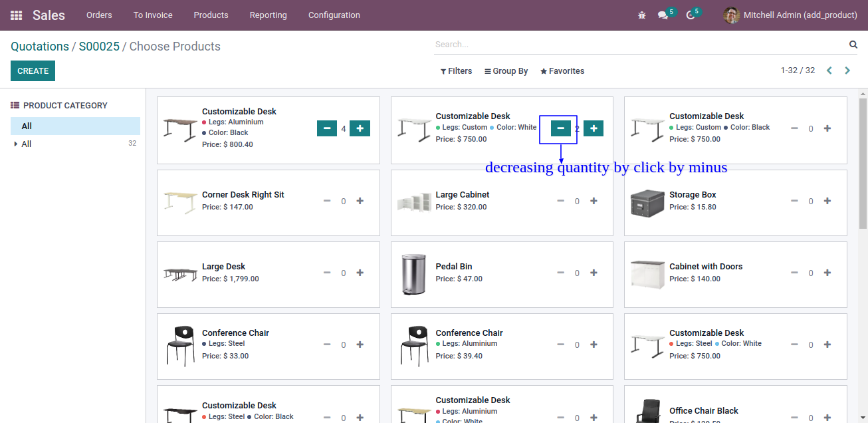Screen dimensions: 868x423
Task: Open Pedal Bin product image
Action: 413,274
